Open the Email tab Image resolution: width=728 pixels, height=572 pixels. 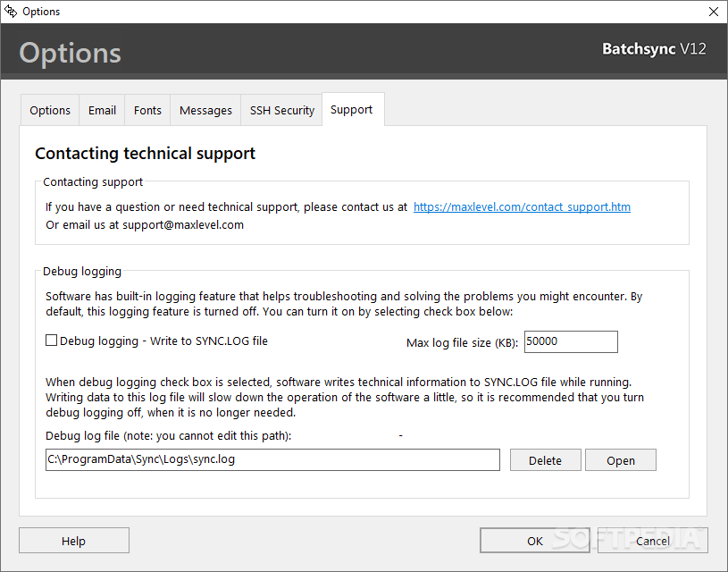(102, 110)
